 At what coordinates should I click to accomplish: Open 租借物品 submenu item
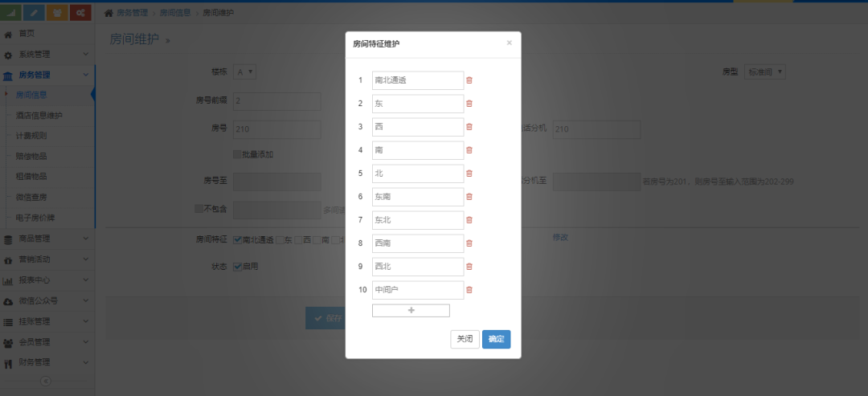pyautogui.click(x=31, y=177)
